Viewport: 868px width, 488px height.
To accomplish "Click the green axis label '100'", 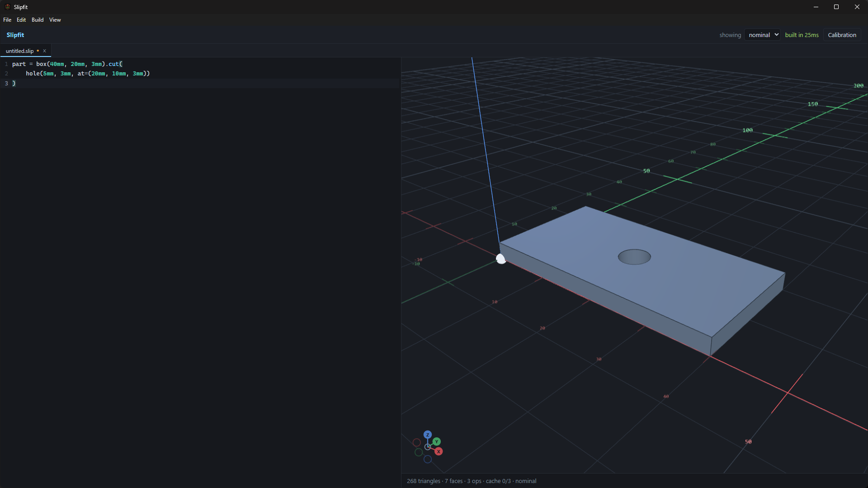I will 747,130.
